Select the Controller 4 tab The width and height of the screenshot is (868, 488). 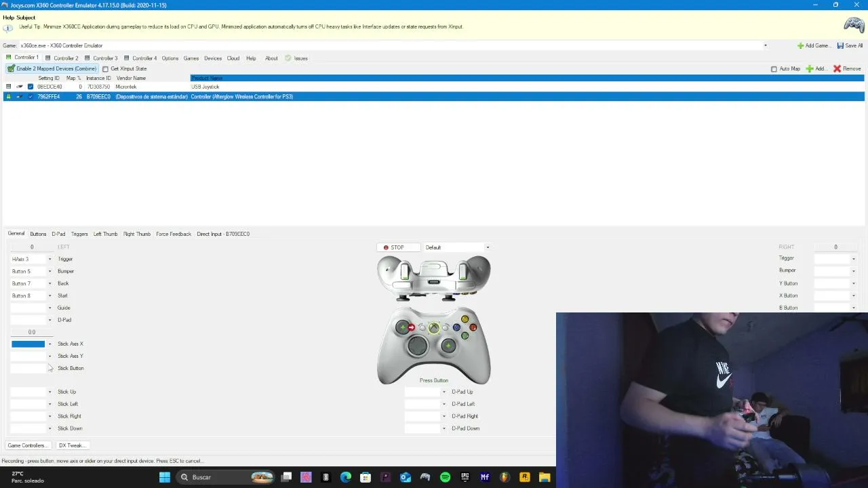point(140,58)
